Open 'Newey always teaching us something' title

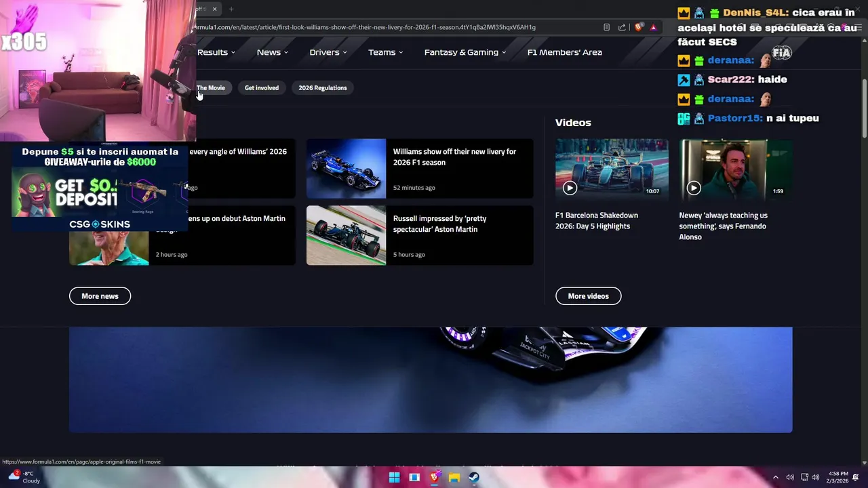[724, 226]
